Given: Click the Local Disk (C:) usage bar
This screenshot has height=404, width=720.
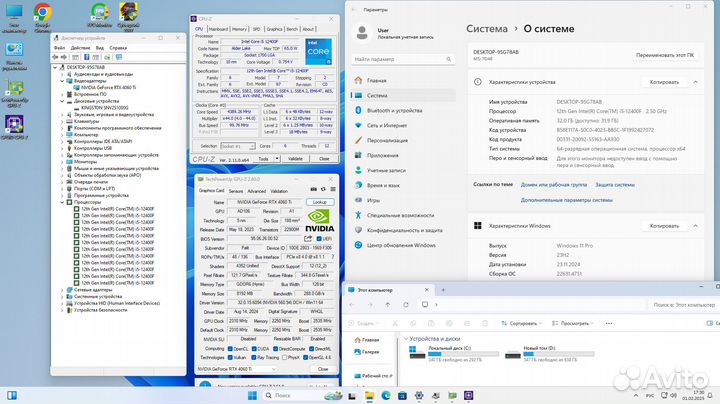Looking at the screenshot, I should click(463, 354).
